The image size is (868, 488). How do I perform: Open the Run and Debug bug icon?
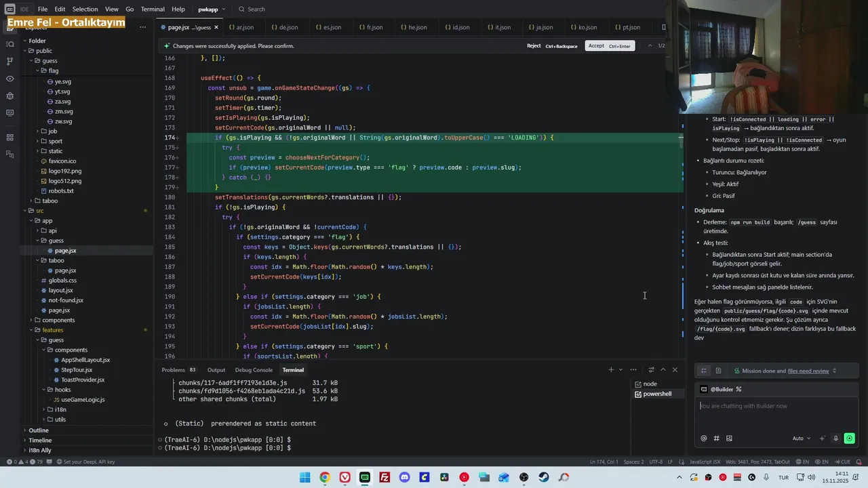coord(9,96)
